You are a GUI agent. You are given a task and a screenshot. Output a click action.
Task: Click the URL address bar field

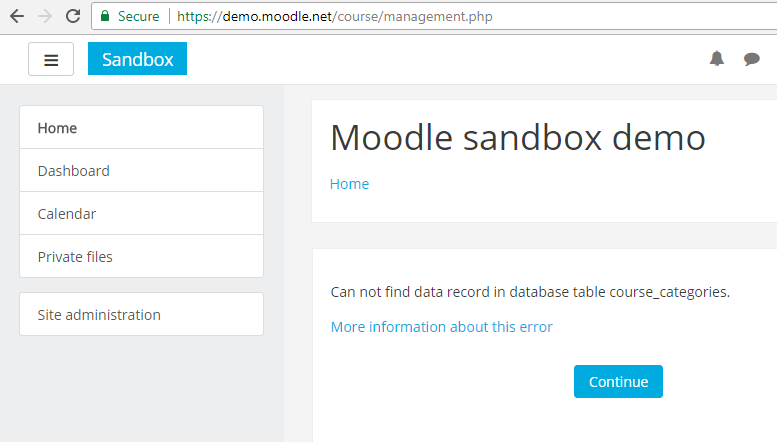[434, 16]
